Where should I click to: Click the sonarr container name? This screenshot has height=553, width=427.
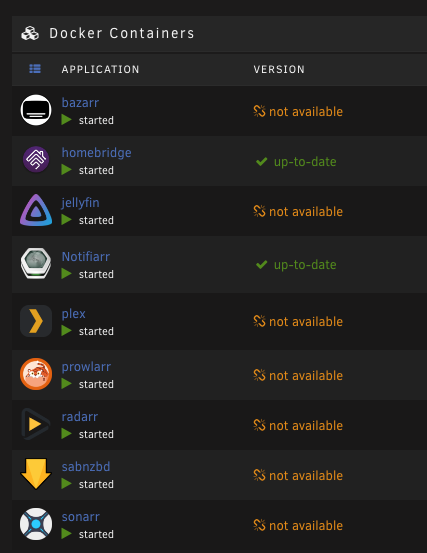81,517
